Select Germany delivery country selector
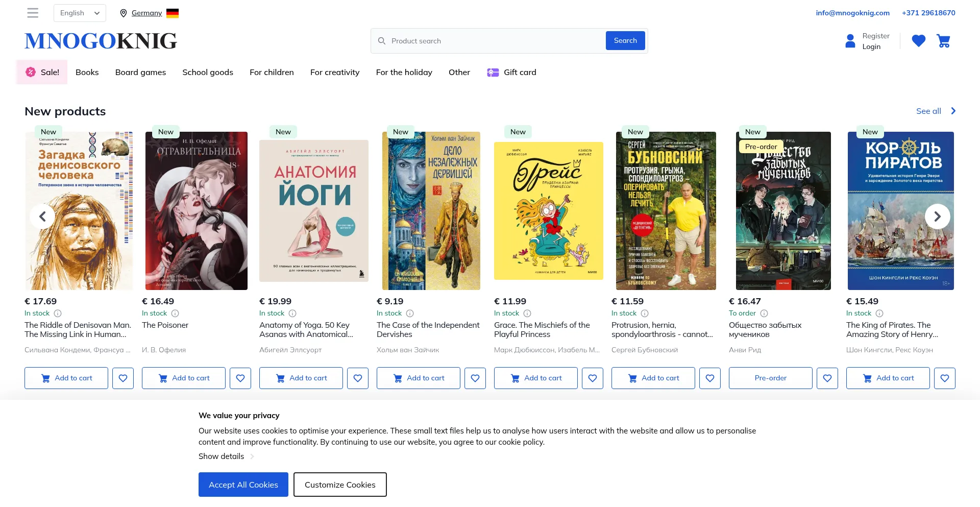The height and width of the screenshot is (507, 980). click(x=147, y=13)
